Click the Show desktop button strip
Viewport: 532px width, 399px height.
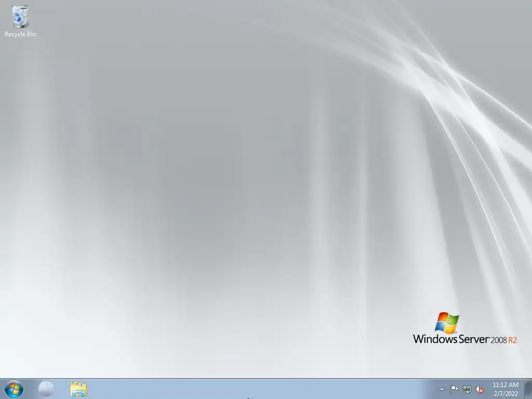coord(528,389)
